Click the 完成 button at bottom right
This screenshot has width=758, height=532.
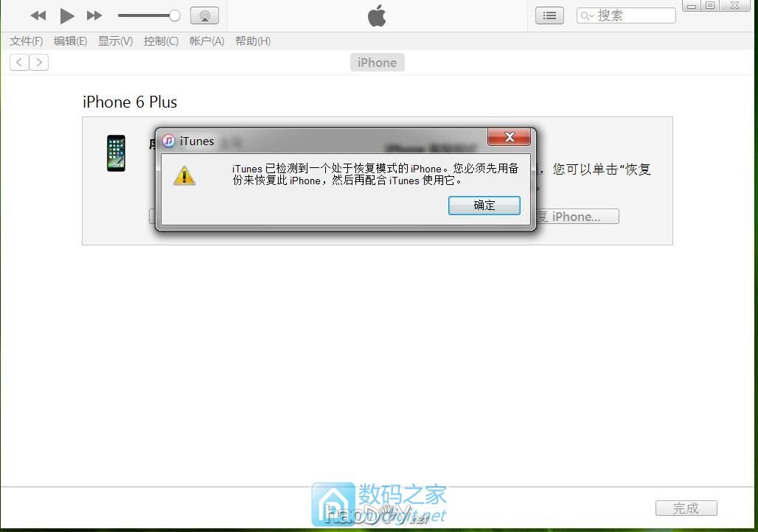[686, 508]
